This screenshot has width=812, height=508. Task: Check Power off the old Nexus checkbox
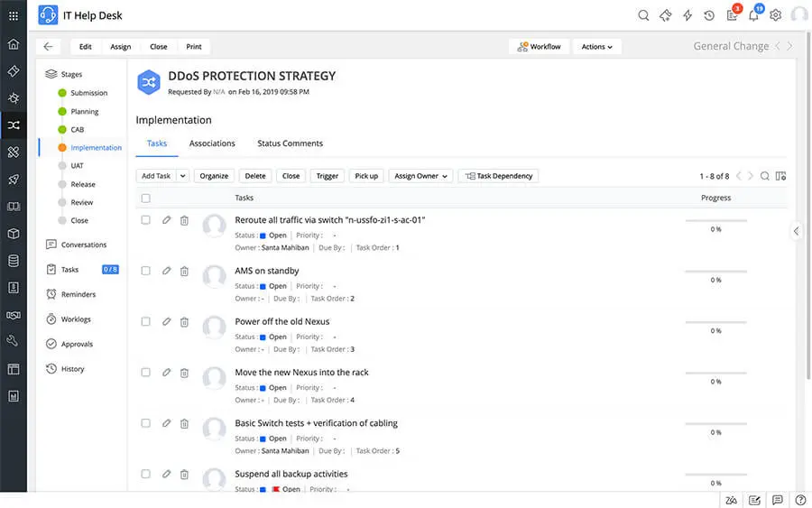[x=145, y=321]
